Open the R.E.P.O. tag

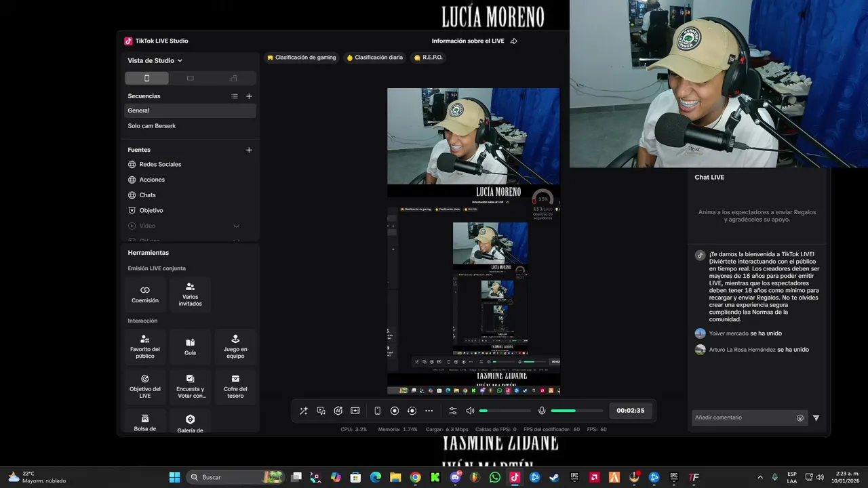(x=428, y=58)
